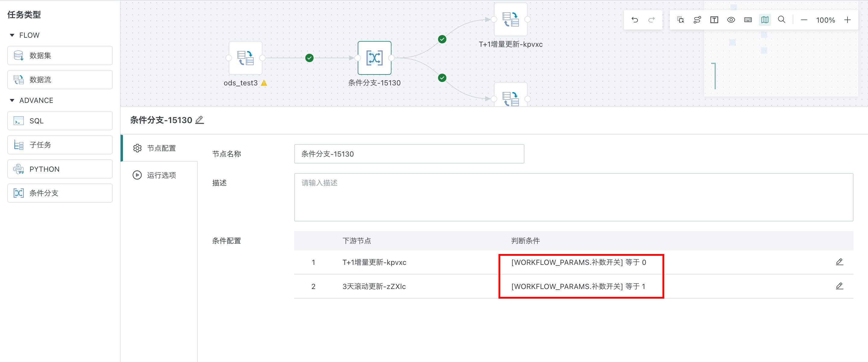This screenshot has height=362, width=868.
Task: Zoom in with the plus button
Action: point(848,20)
